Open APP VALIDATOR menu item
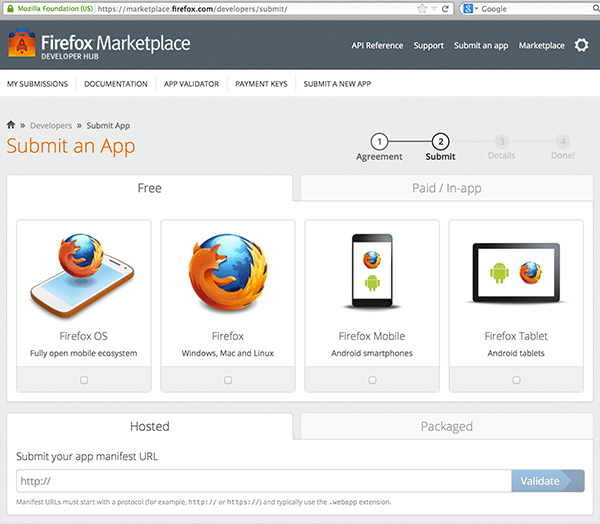Viewport: 600px width, 524px height. click(x=191, y=84)
